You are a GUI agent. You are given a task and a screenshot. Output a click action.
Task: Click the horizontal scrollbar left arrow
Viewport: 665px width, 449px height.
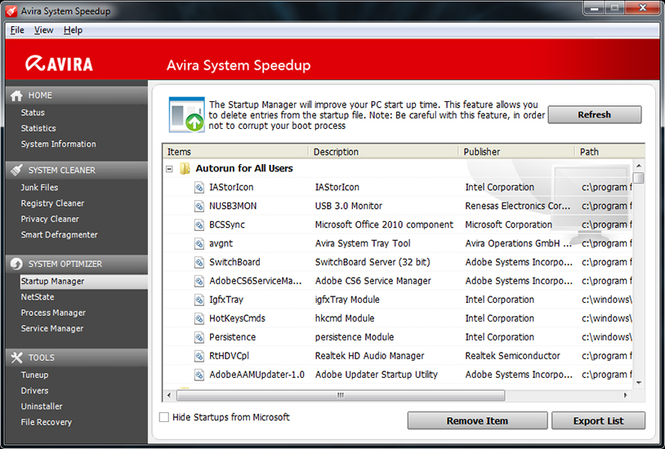pos(169,395)
